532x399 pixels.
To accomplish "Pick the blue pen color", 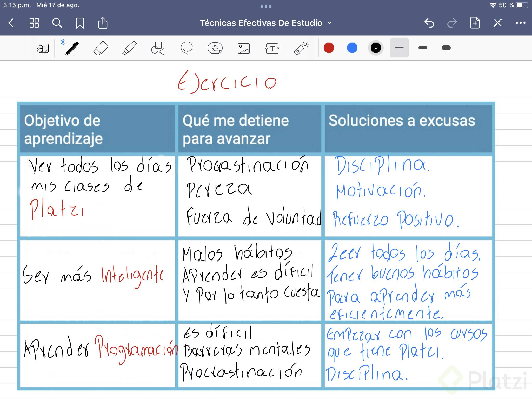I will 352,48.
